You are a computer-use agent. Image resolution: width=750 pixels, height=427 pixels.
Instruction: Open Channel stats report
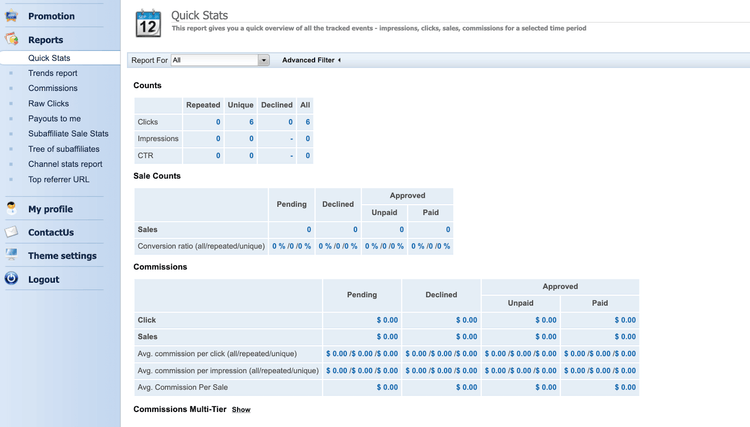[x=65, y=164]
